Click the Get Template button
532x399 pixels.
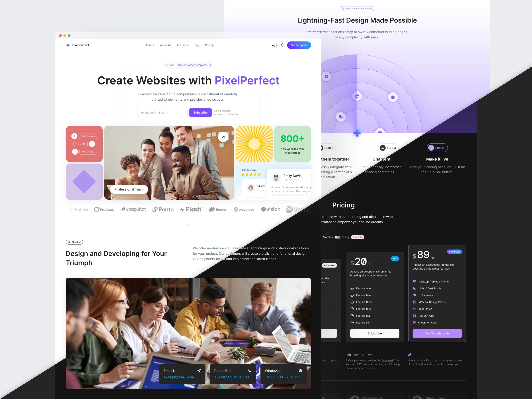pos(299,45)
